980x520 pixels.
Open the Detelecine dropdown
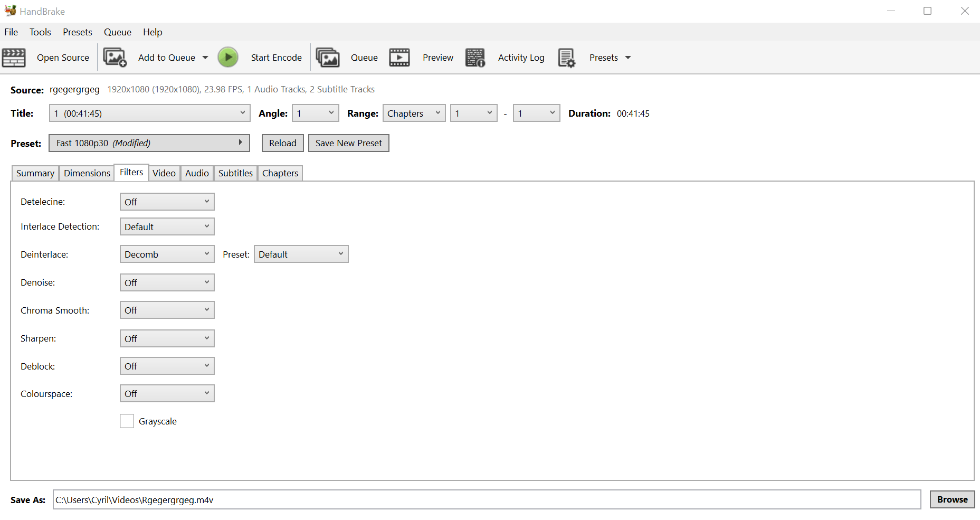pos(167,202)
